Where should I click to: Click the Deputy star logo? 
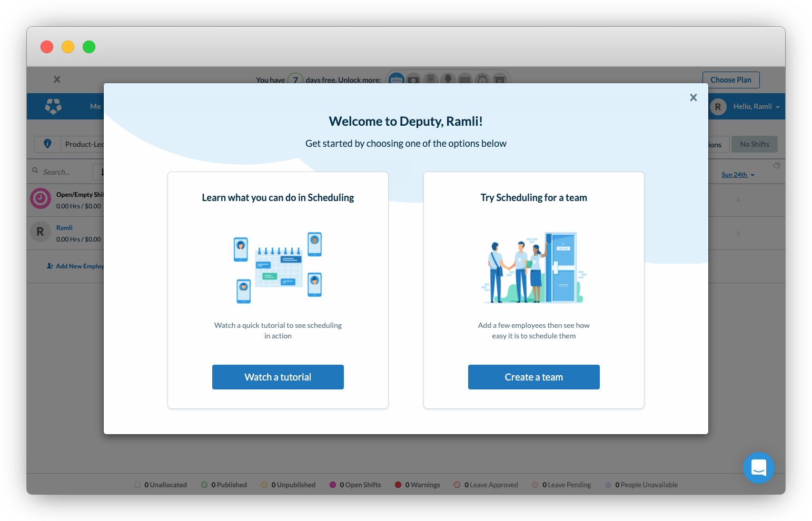pyautogui.click(x=53, y=106)
